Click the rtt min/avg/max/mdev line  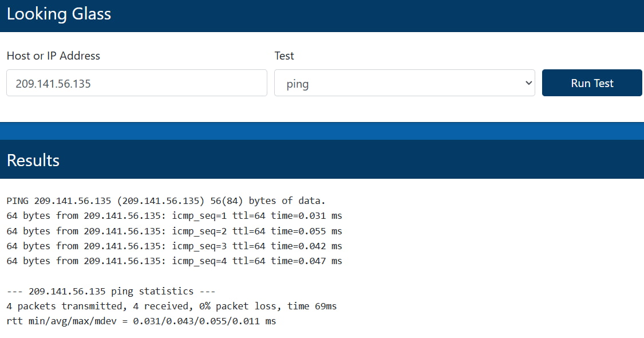coord(141,321)
